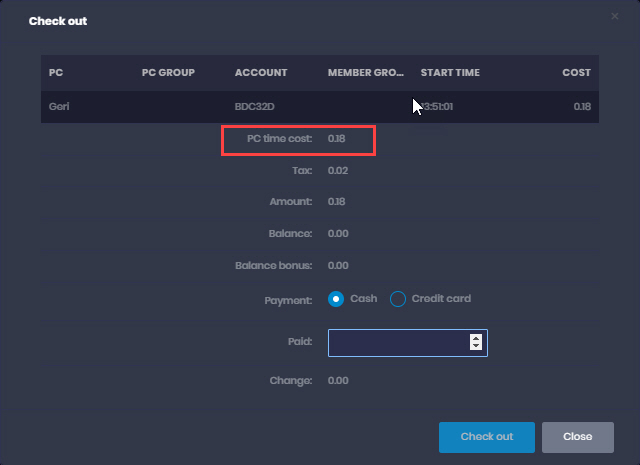Click the Check out button
This screenshot has width=640, height=465.
(486, 437)
